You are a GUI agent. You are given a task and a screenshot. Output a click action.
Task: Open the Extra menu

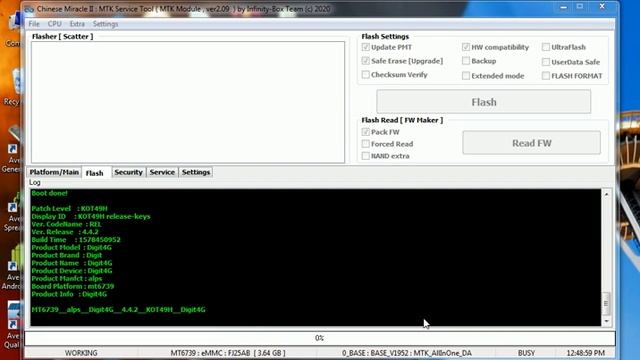point(77,24)
